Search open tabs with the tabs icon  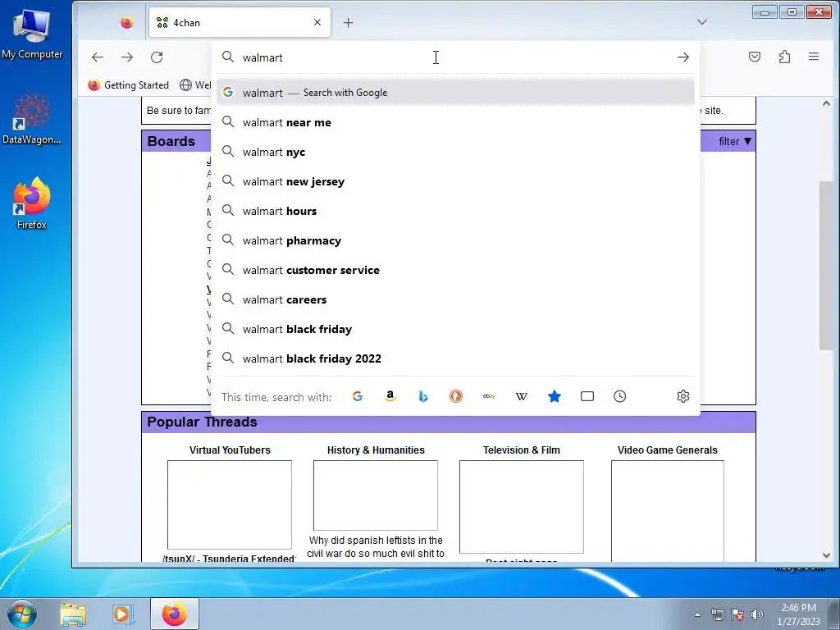tap(587, 396)
